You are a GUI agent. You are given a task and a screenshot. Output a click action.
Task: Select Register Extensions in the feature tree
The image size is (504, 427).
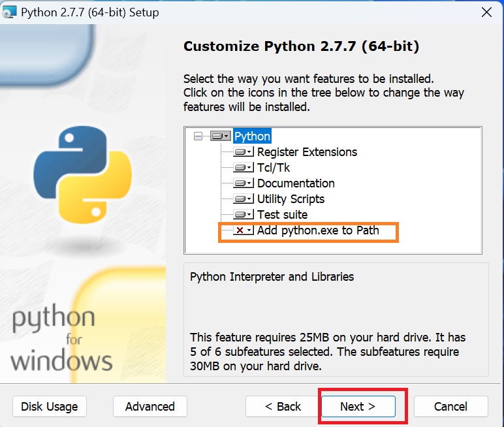[x=307, y=151]
